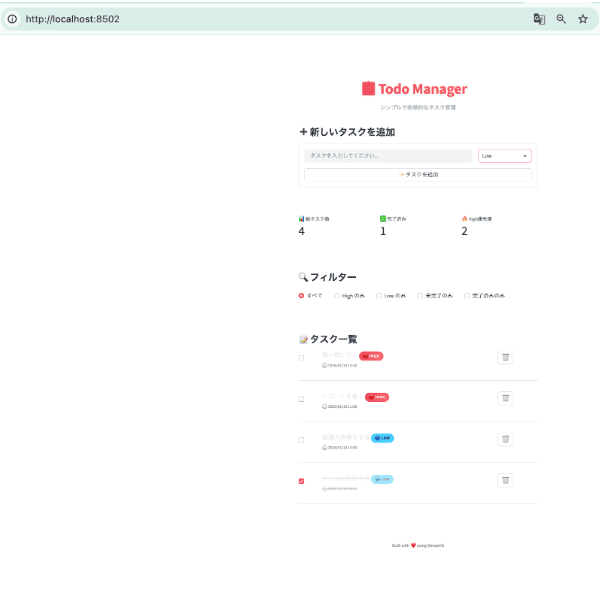The image size is (600, 595).
Task: Click the red heart in the footer
Action: [413, 545]
